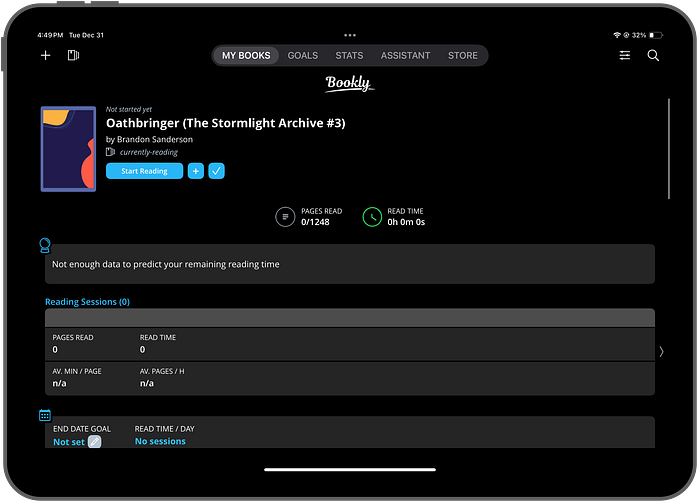Viewport: 700px width, 504px height.
Task: Tap the plus icon to add book
Action: pos(46,55)
